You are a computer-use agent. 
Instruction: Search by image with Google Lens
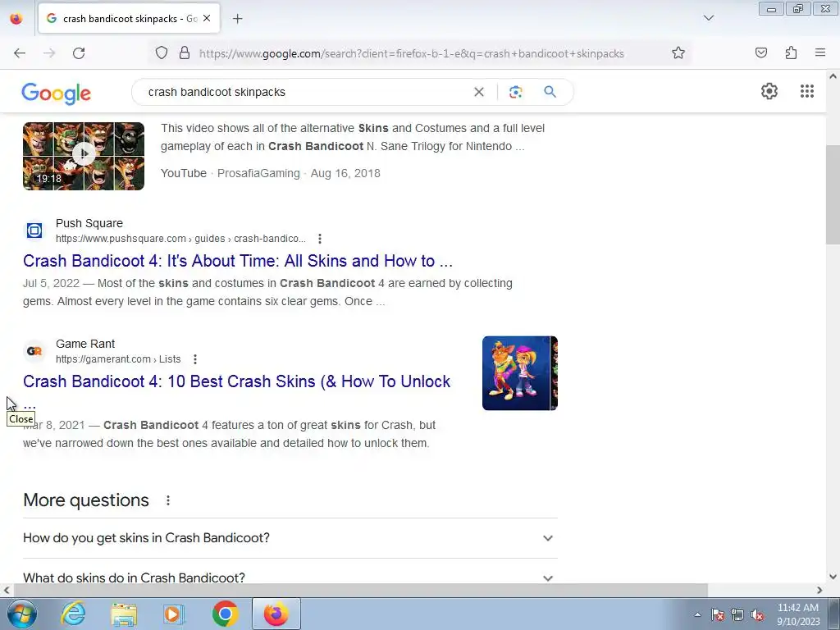[515, 92]
